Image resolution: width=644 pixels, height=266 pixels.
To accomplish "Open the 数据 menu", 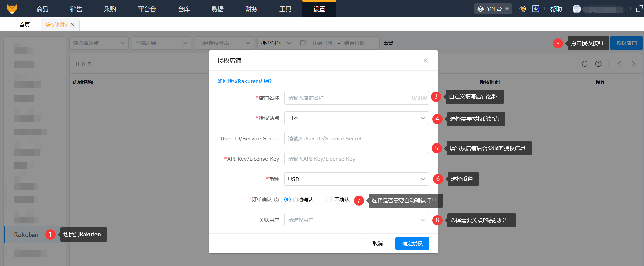I will click(218, 9).
